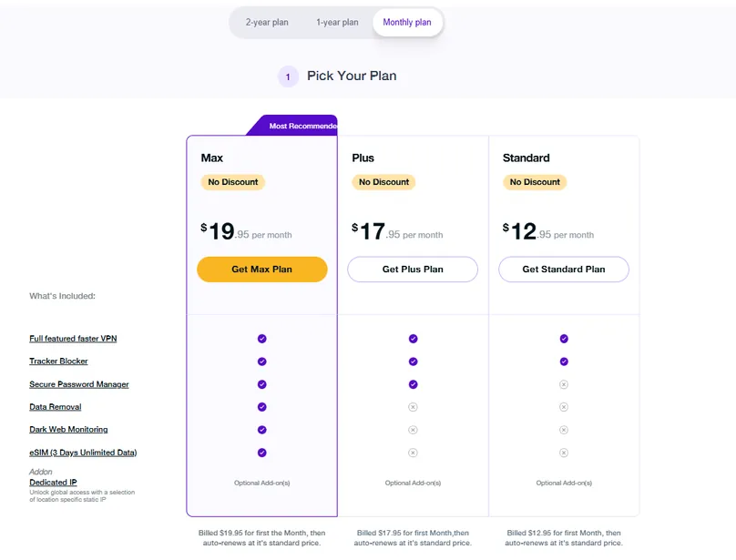Click Standard plan's Data Removal unavailable icon
The height and width of the screenshot is (560, 736).
point(564,407)
